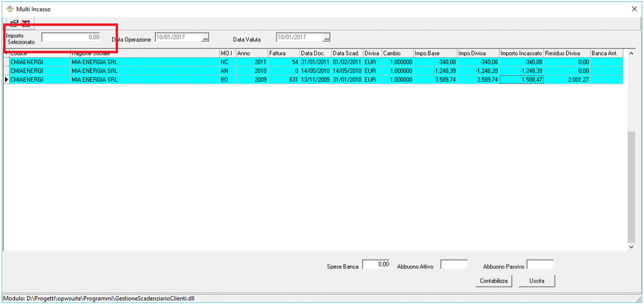Select the Importo Incassato cell showing 1.588,47
The height and width of the screenshot is (305, 644).
tap(521, 80)
